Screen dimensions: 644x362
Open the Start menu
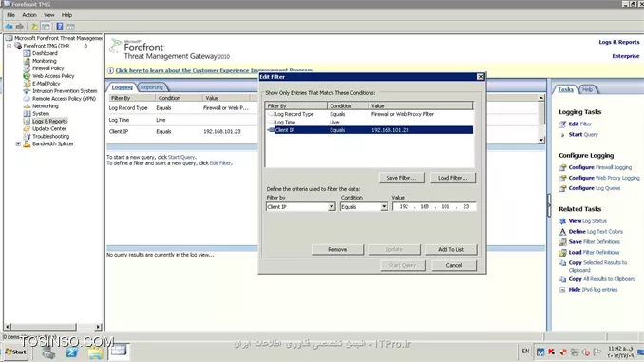click(15, 352)
